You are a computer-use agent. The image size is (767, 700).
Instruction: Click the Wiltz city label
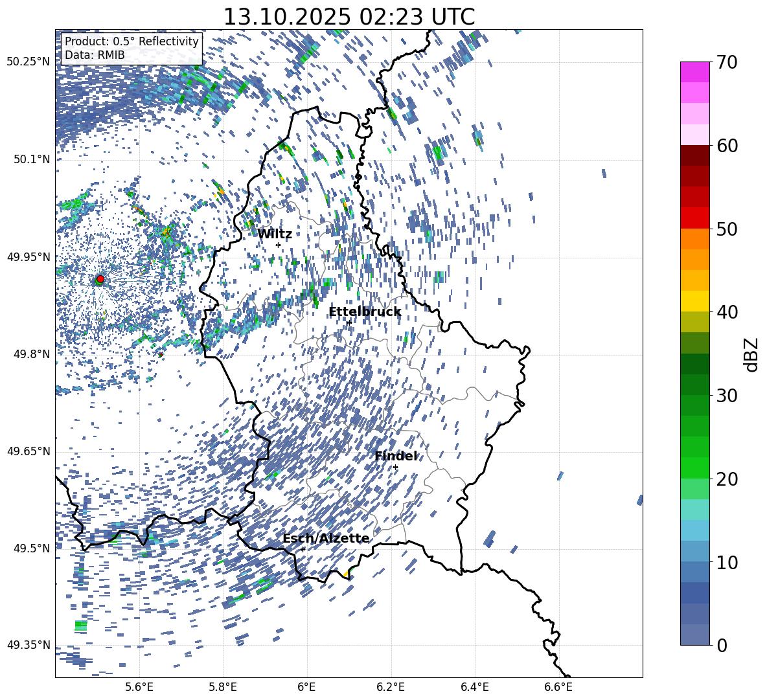click(275, 234)
